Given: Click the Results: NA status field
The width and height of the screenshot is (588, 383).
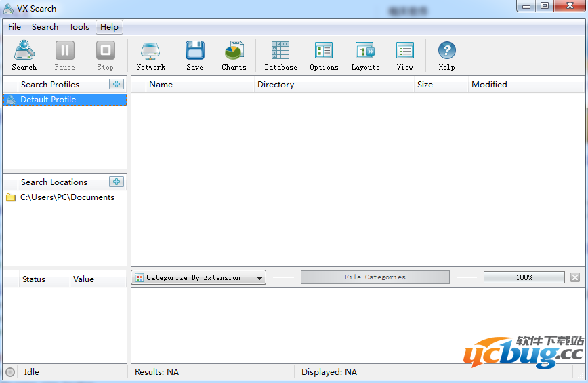Looking at the screenshot, I should tap(156, 371).
